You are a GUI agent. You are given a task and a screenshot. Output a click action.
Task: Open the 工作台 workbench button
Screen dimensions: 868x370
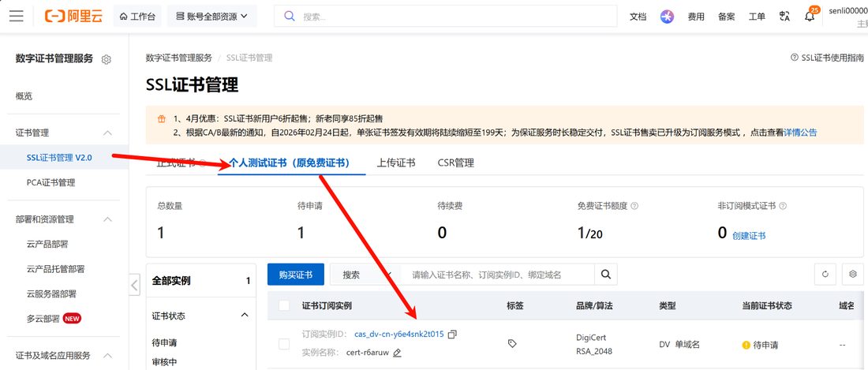(137, 17)
